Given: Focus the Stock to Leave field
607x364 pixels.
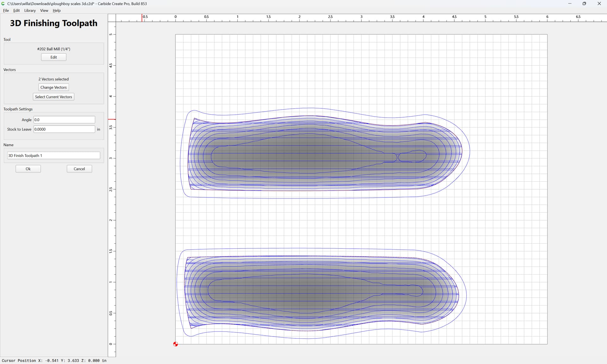Looking at the screenshot, I should coord(64,129).
